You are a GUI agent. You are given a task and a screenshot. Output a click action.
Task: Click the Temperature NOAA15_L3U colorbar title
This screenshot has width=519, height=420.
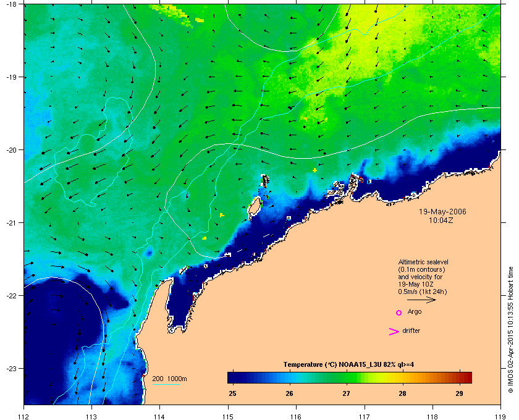click(348, 365)
